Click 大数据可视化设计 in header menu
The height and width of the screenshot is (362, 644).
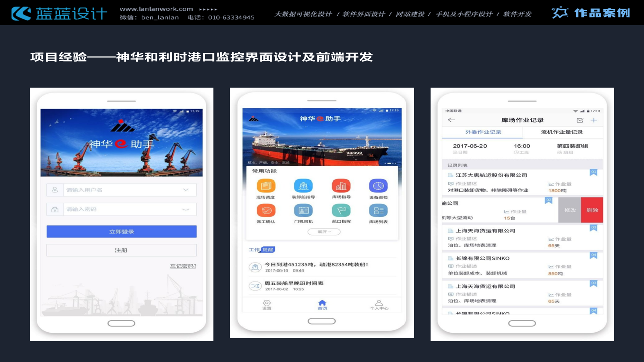303,14
